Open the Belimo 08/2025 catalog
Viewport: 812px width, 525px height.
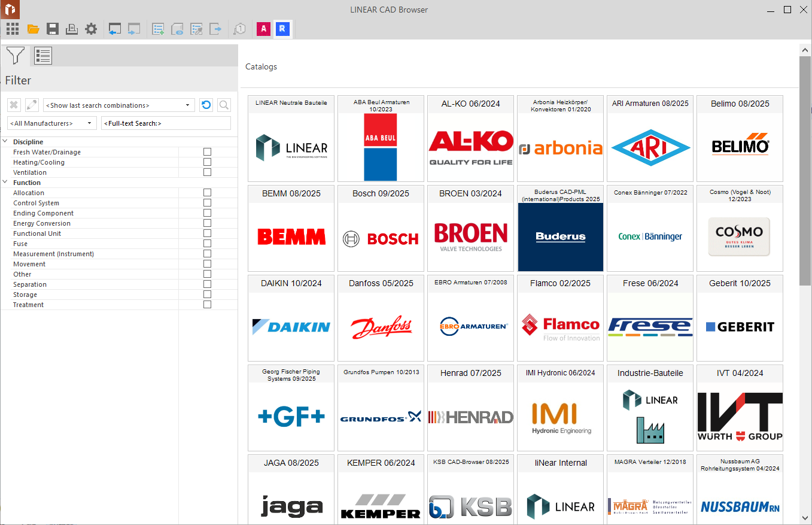click(x=740, y=138)
